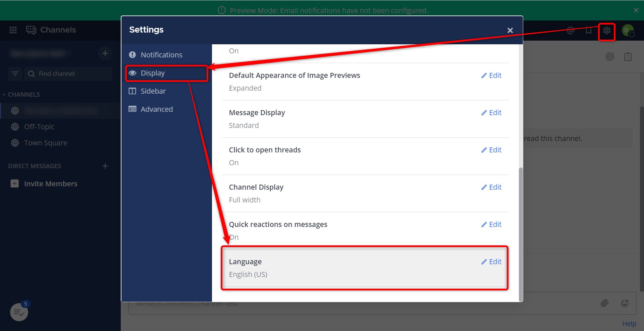The image size is (644, 331).
Task: Edit the Language setting
Action: pos(491,262)
